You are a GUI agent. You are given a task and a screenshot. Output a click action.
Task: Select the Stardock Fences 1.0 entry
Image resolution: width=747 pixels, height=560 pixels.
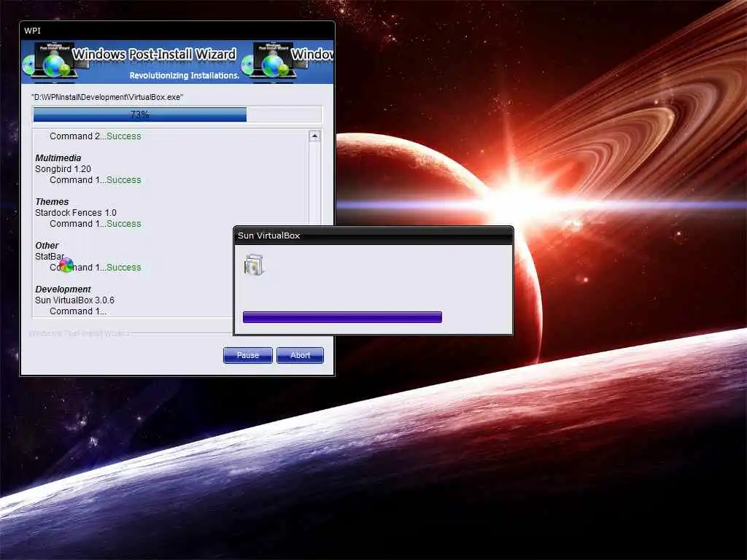pyautogui.click(x=76, y=213)
